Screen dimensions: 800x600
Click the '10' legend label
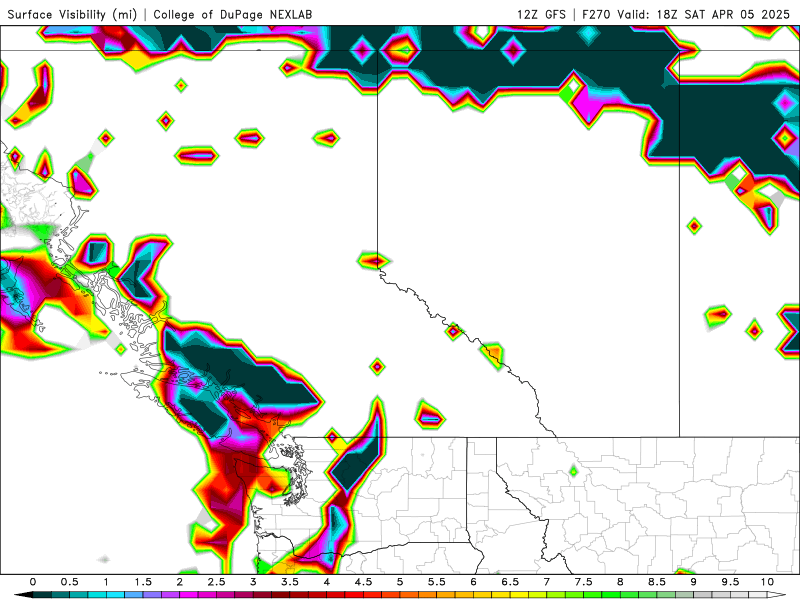[767, 582]
